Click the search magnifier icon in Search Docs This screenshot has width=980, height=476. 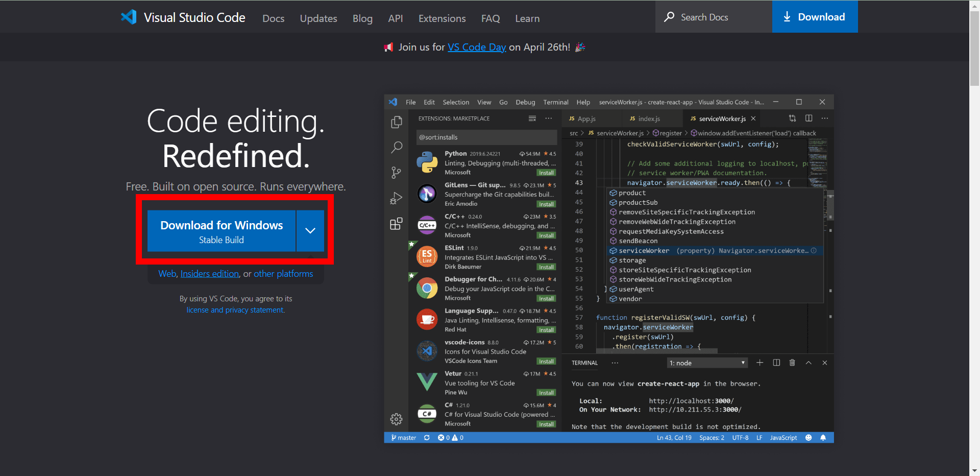coord(669,17)
